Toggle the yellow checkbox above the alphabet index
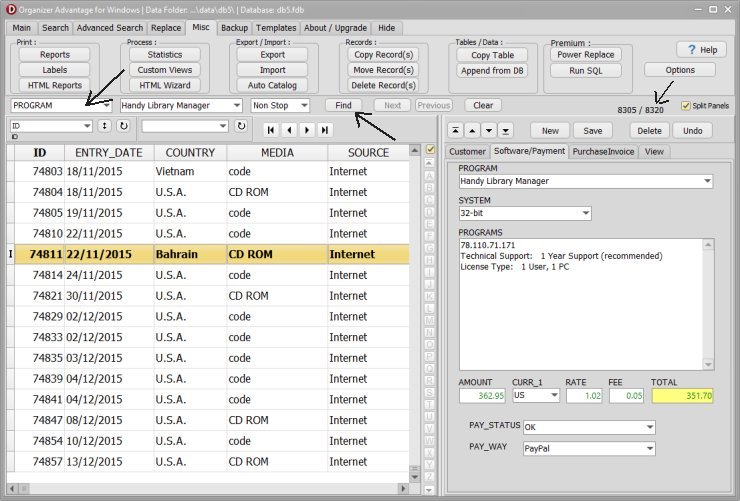Image resolution: width=740 pixels, height=501 pixels. point(430,151)
